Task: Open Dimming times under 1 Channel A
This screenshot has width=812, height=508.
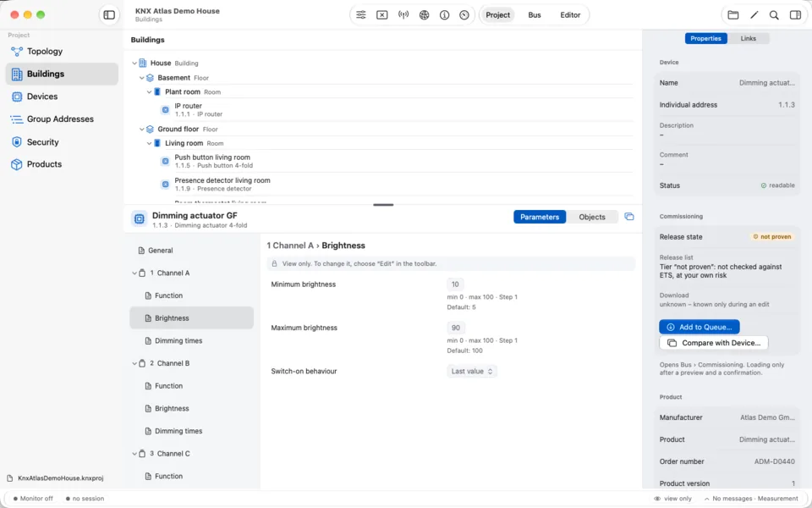Action: tap(192, 340)
